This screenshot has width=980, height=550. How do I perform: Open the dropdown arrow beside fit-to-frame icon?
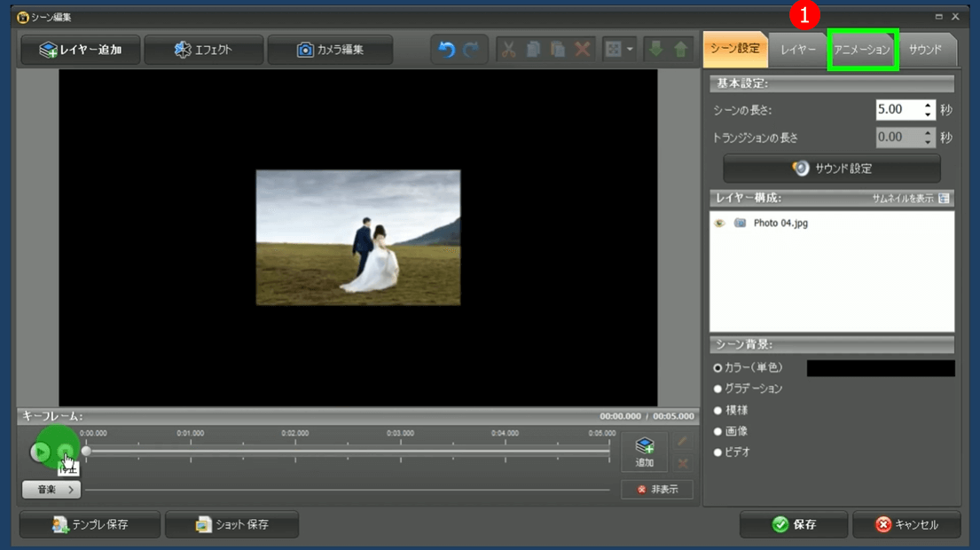tap(630, 50)
